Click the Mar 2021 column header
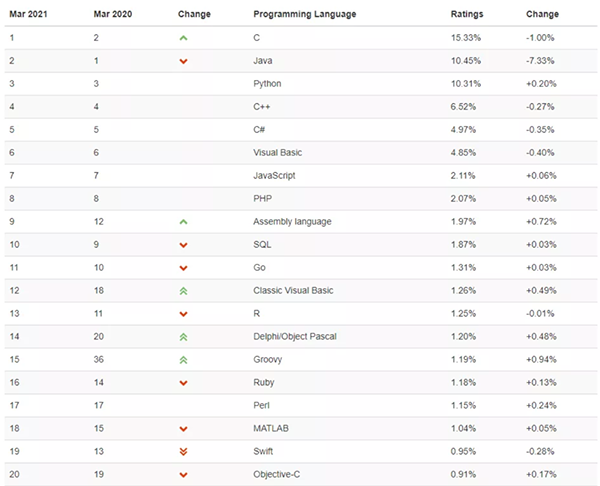 [28, 14]
